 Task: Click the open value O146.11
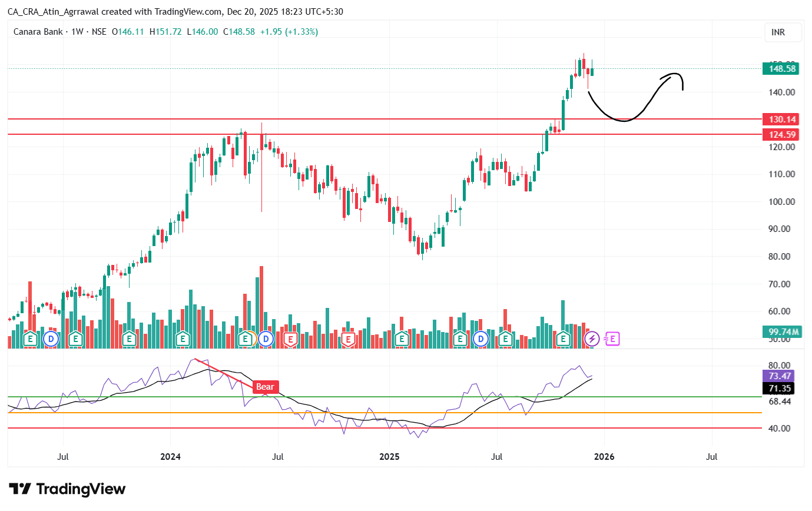click(x=128, y=32)
